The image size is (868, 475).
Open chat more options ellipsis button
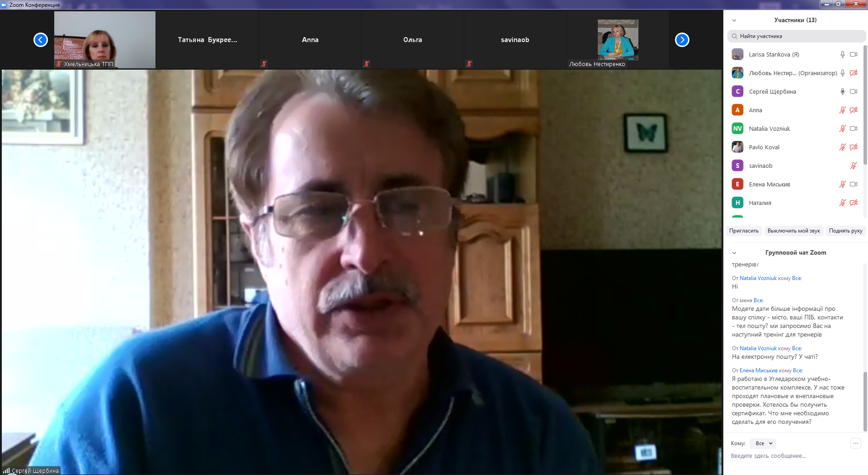856,443
